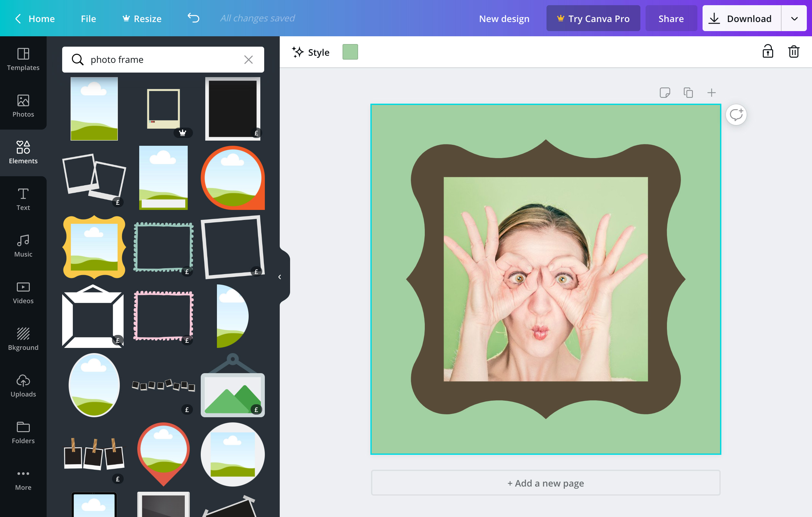812x517 pixels.
Task: Select the green color swatch in toolbar
Action: (351, 52)
